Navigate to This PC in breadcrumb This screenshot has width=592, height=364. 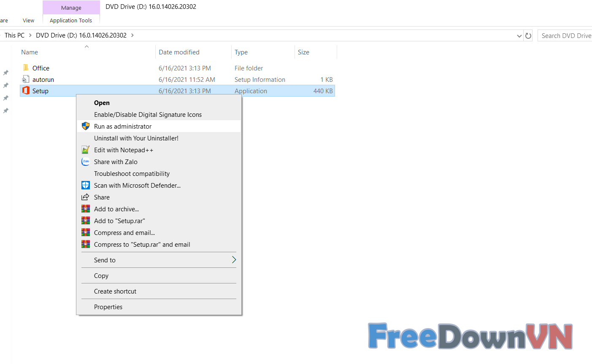click(x=15, y=35)
